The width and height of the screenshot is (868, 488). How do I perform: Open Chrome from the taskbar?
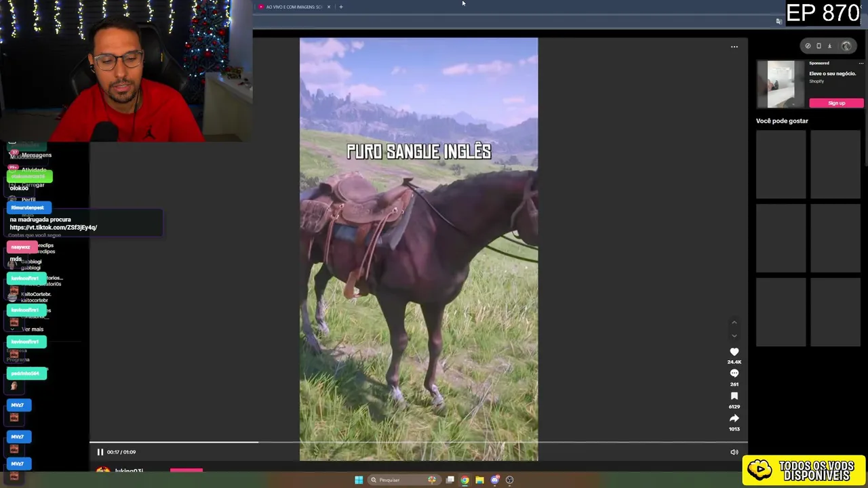click(465, 480)
